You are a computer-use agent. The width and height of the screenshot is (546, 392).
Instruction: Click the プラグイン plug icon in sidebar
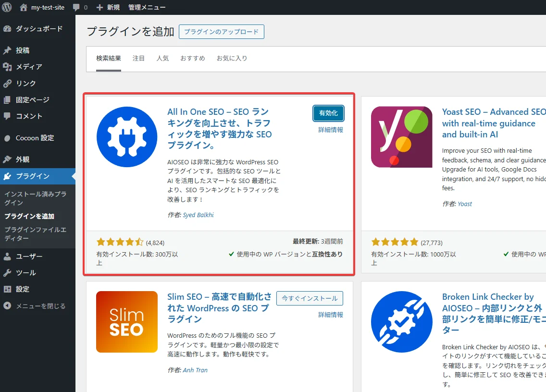tap(7, 176)
